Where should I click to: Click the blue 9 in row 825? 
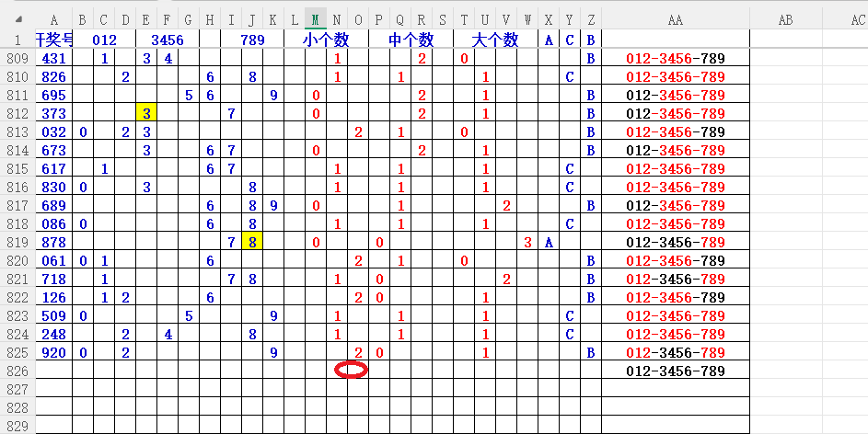click(273, 352)
